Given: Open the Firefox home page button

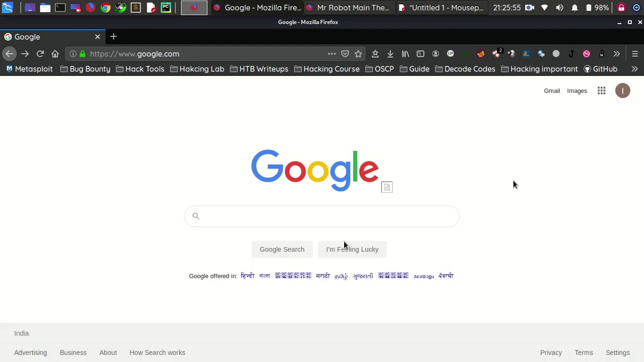Looking at the screenshot, I should (55, 54).
